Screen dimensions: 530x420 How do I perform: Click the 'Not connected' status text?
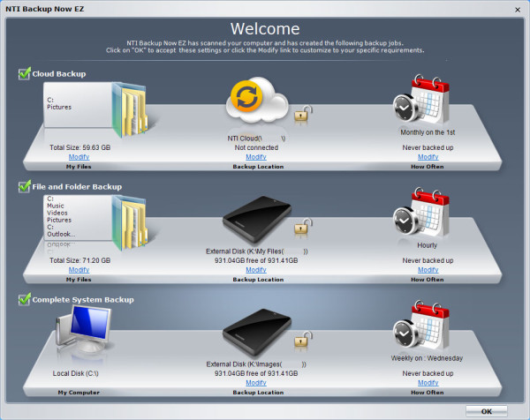(256, 147)
